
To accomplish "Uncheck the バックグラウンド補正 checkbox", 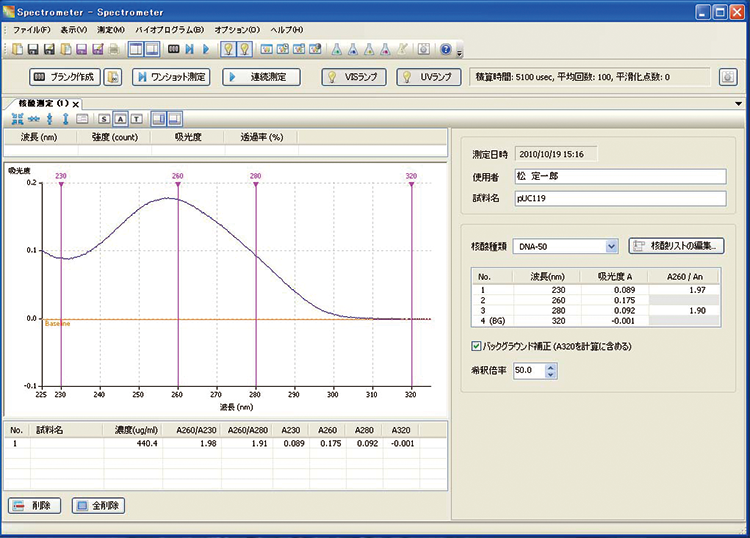I will point(476,346).
